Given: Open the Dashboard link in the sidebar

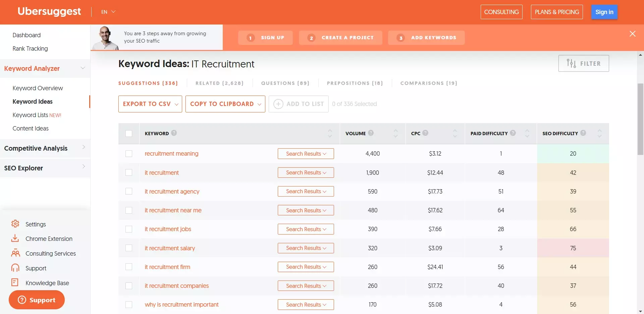Looking at the screenshot, I should point(26,35).
